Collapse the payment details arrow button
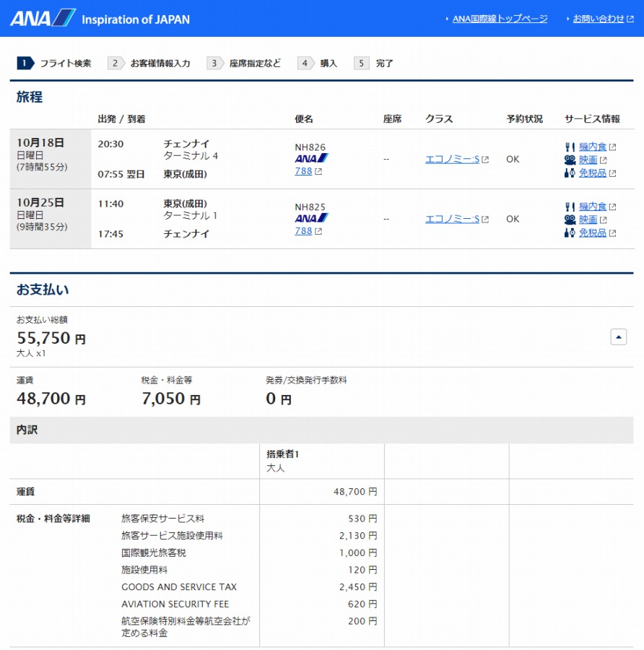644x650 pixels. (618, 337)
